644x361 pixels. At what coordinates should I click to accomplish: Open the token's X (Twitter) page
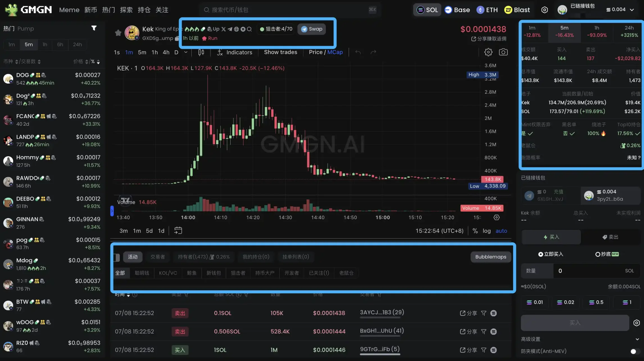pyautogui.click(x=223, y=29)
